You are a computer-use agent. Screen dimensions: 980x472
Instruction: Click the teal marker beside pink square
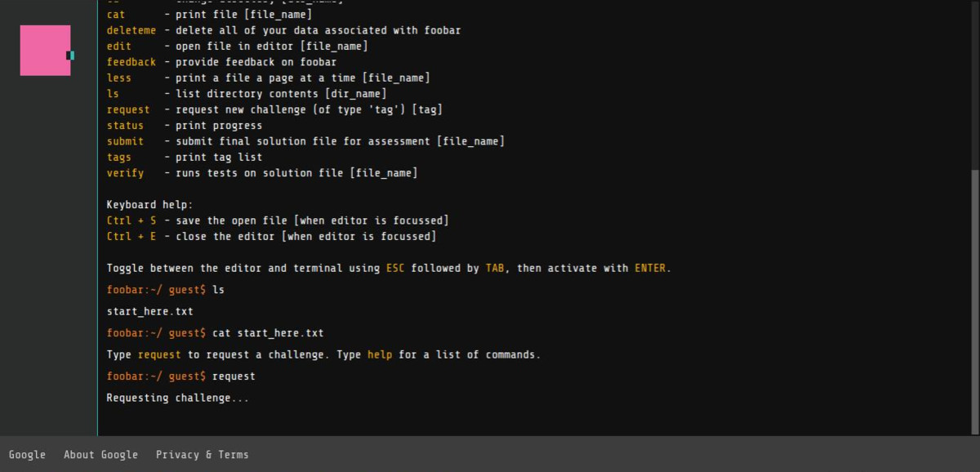71,56
